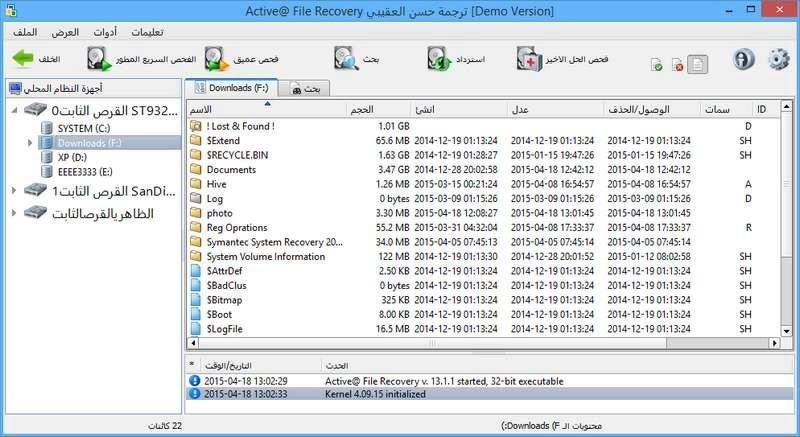Click the info icon of Kernel initialized entry
This screenshot has width=800, height=437.
coord(194,394)
